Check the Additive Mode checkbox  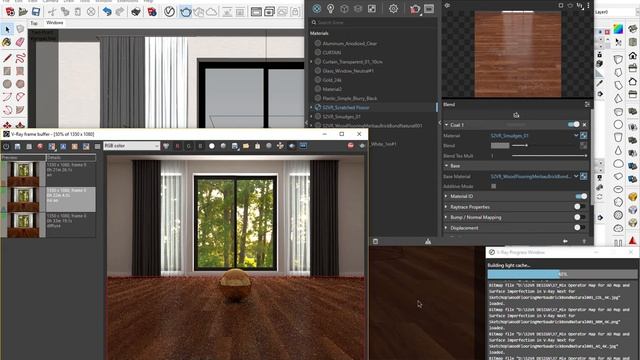[x=493, y=186]
